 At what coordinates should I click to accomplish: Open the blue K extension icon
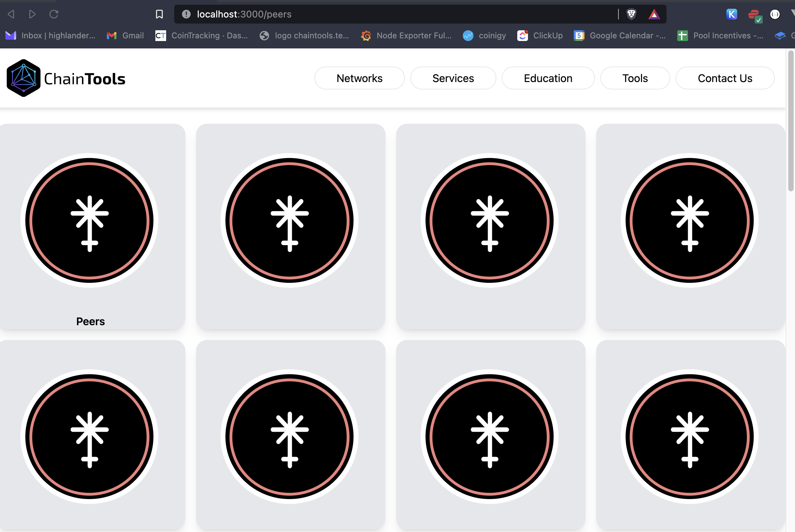[x=731, y=14]
